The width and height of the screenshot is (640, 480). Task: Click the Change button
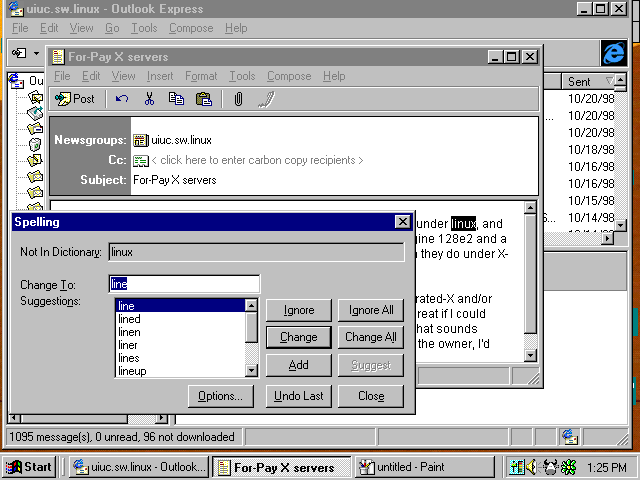click(299, 337)
